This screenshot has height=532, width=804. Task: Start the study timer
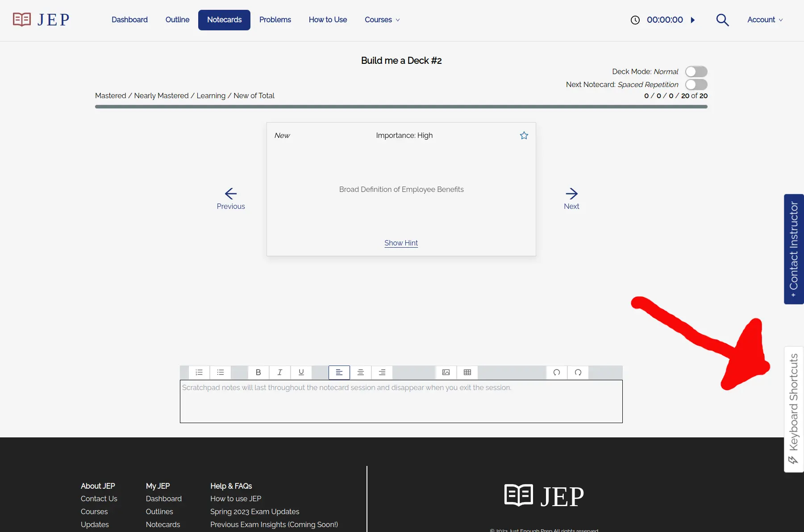point(692,20)
